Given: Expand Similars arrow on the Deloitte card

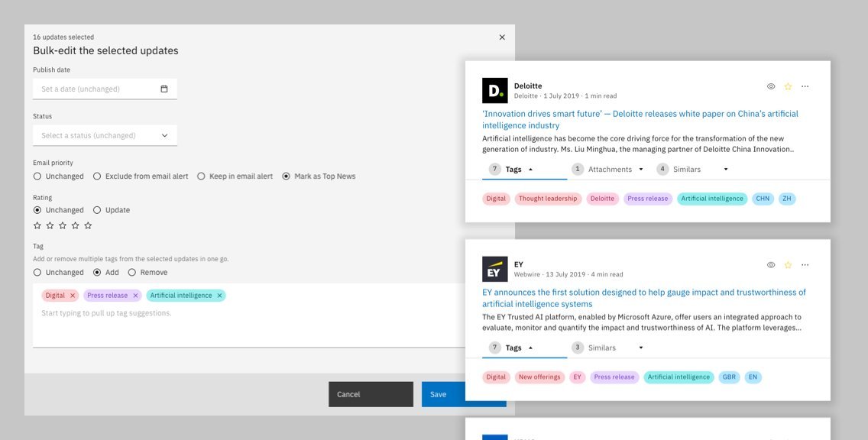Looking at the screenshot, I should pos(726,170).
